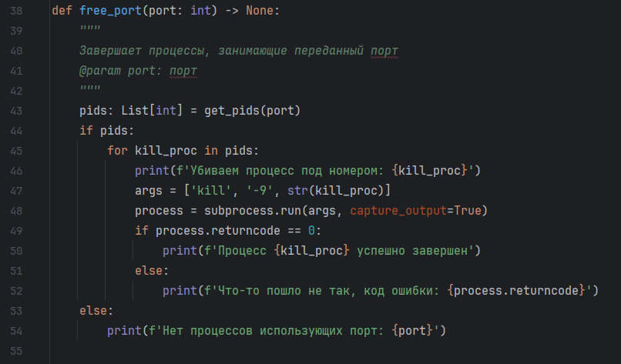Viewport: 621px width, 364px height.
Task: Click line number 55 in the gutter
Action: coord(16,351)
